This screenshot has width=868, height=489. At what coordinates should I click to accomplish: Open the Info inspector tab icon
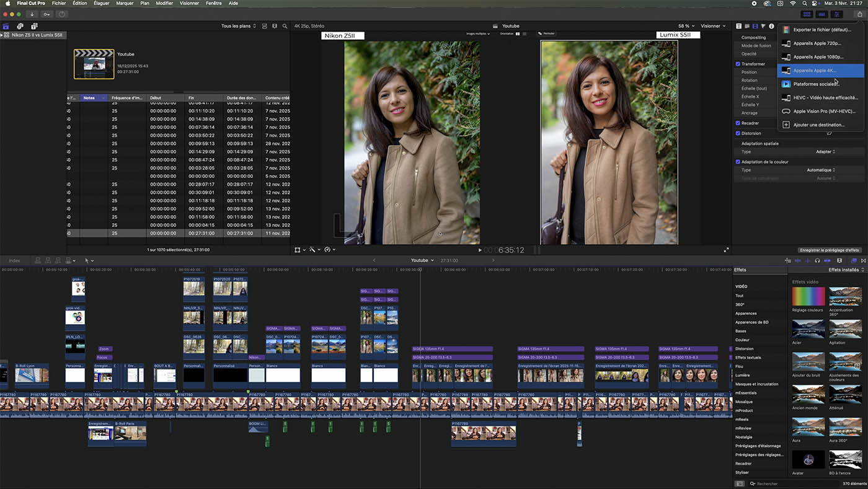(771, 26)
